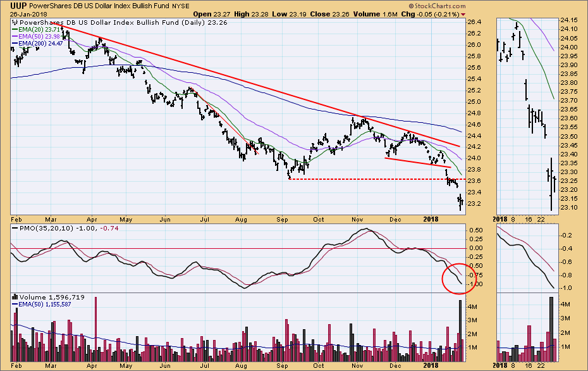Click the 3M label on the main volume axis
The width and height of the screenshot is (588, 371).
pyautogui.click(x=473, y=320)
